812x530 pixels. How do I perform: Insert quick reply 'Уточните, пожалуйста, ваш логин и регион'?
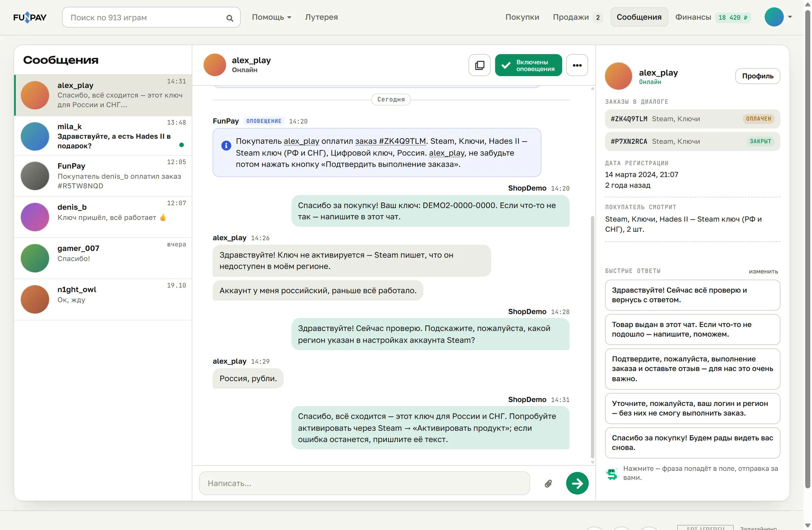[x=692, y=409]
